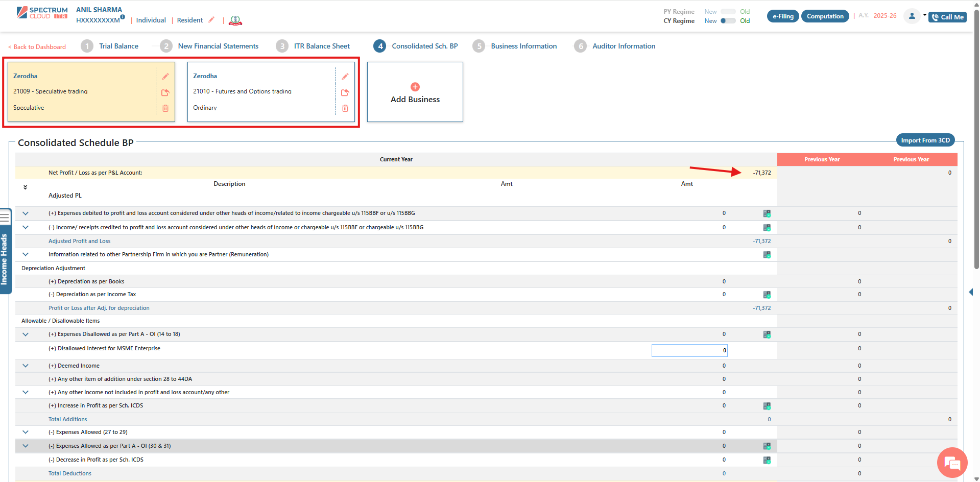The height and width of the screenshot is (482, 980).
Task: Expand Expenses Allowed (27 to 29) row
Action: pos(26,432)
